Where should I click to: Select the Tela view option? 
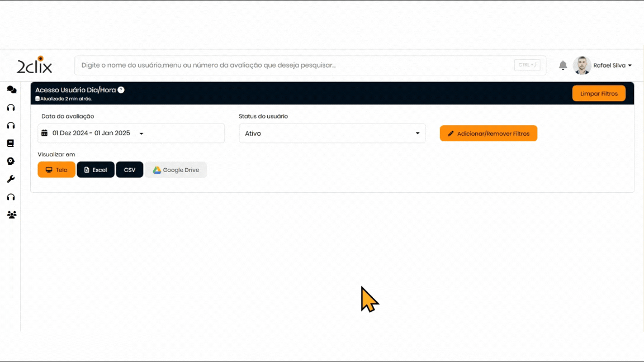coord(56,170)
